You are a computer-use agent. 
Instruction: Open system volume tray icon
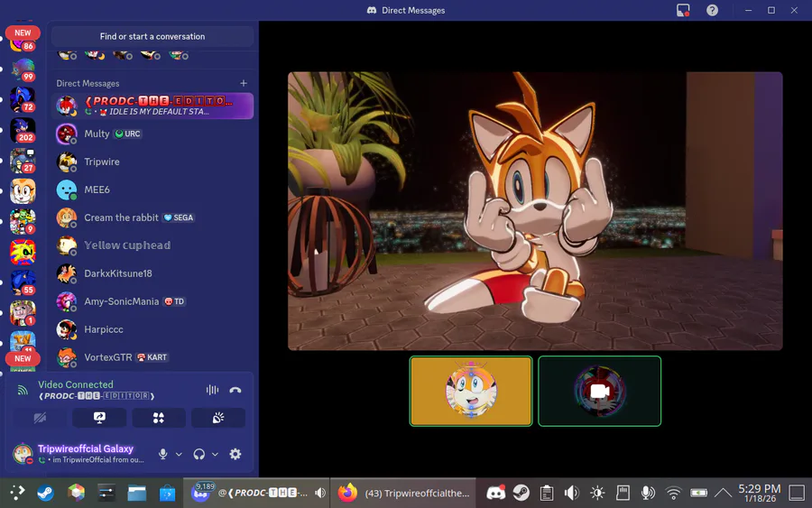[572, 493]
